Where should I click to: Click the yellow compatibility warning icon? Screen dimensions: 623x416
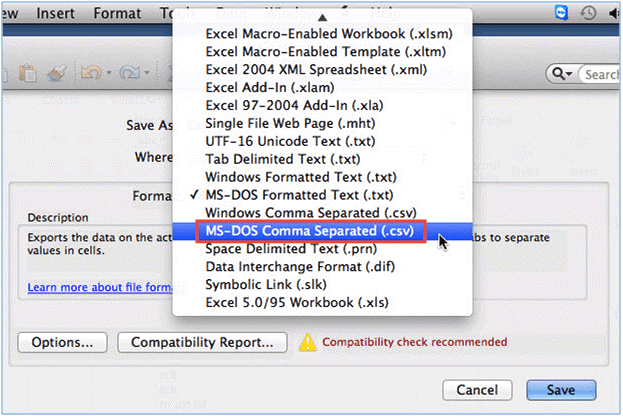tap(307, 342)
